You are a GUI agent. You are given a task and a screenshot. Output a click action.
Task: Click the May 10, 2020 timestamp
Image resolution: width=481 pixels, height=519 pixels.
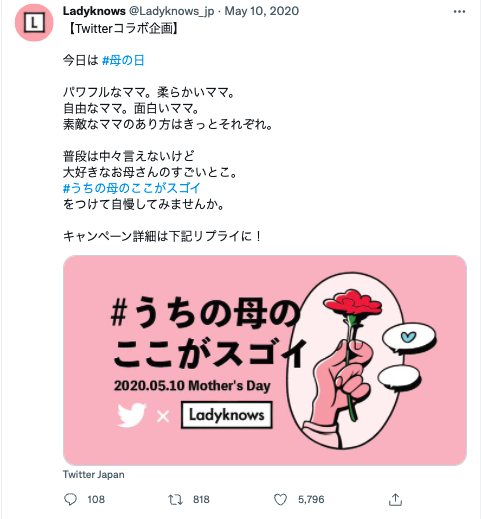pos(262,11)
